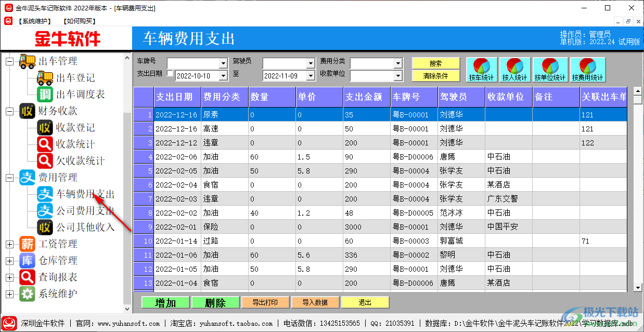Open the 公司费用支出 icon
Screen dimensions: 644x332
tap(45, 211)
